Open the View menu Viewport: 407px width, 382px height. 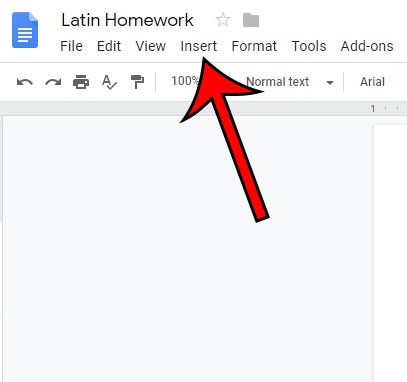pyautogui.click(x=151, y=46)
